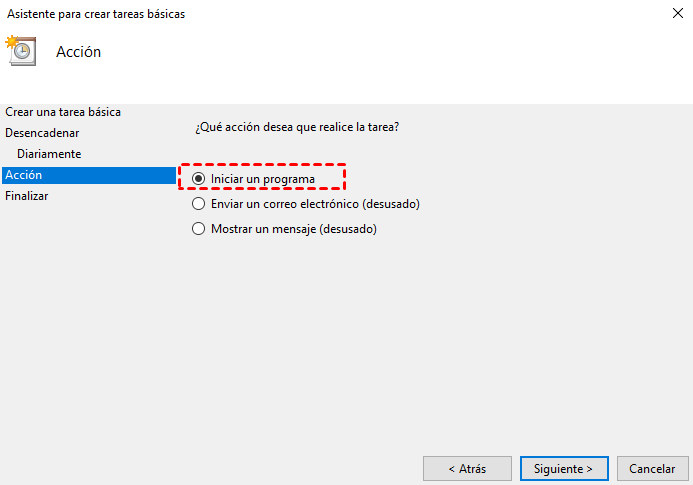Click the large 'Acción' page heading
Viewport: 693px width, 485px height.
point(78,52)
